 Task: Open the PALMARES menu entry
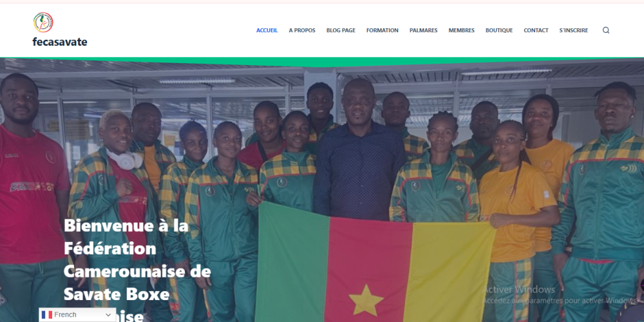pyautogui.click(x=424, y=30)
